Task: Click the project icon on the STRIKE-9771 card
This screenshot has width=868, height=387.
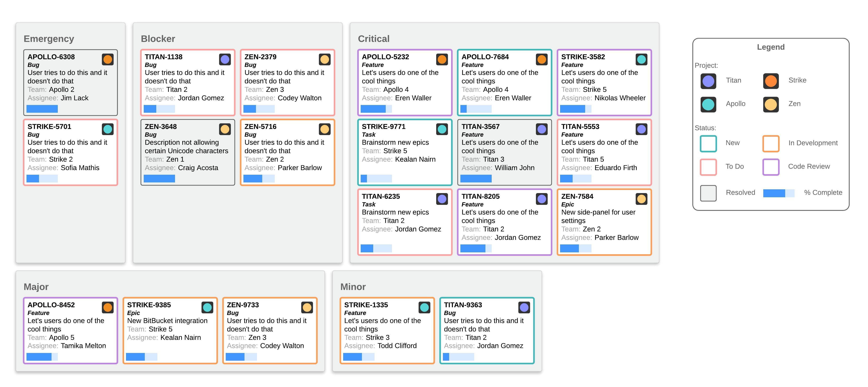Action: coord(442,129)
